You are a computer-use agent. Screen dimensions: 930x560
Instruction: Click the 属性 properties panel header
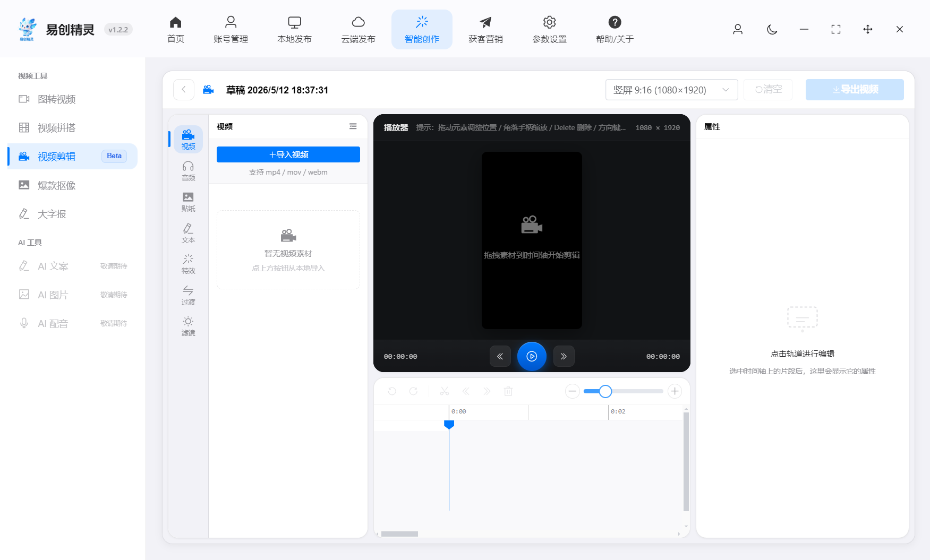click(712, 126)
